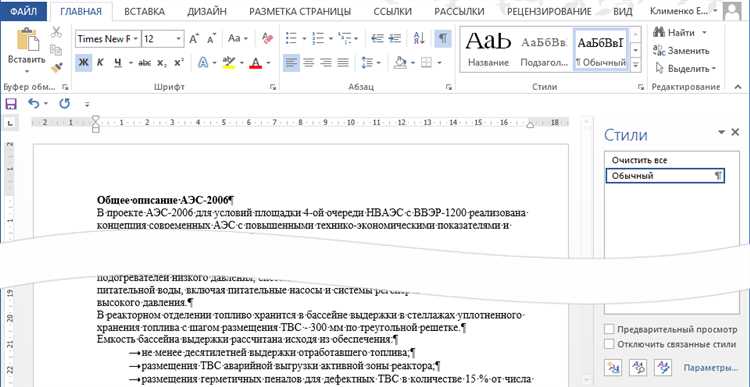The height and width of the screenshot is (387, 750).
Task: Start a bulleted list
Action: tap(290, 38)
